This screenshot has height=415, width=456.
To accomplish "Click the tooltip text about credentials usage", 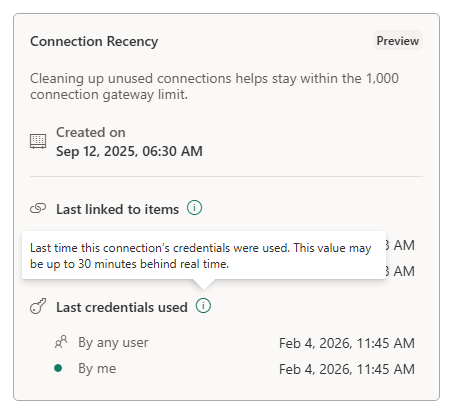I will pyautogui.click(x=201, y=256).
